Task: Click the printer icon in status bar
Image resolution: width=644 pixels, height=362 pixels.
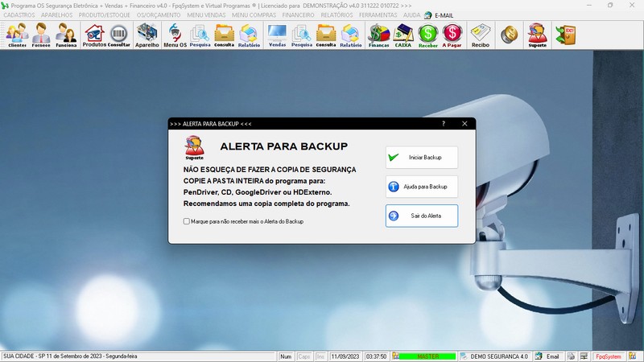Action: [x=571, y=356]
